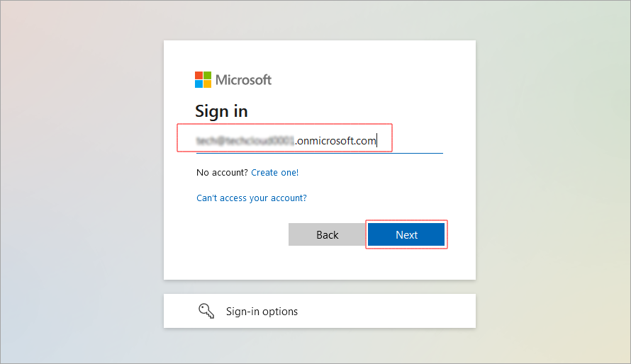Focus the email address input field
631x364 pixels.
(411, 141)
